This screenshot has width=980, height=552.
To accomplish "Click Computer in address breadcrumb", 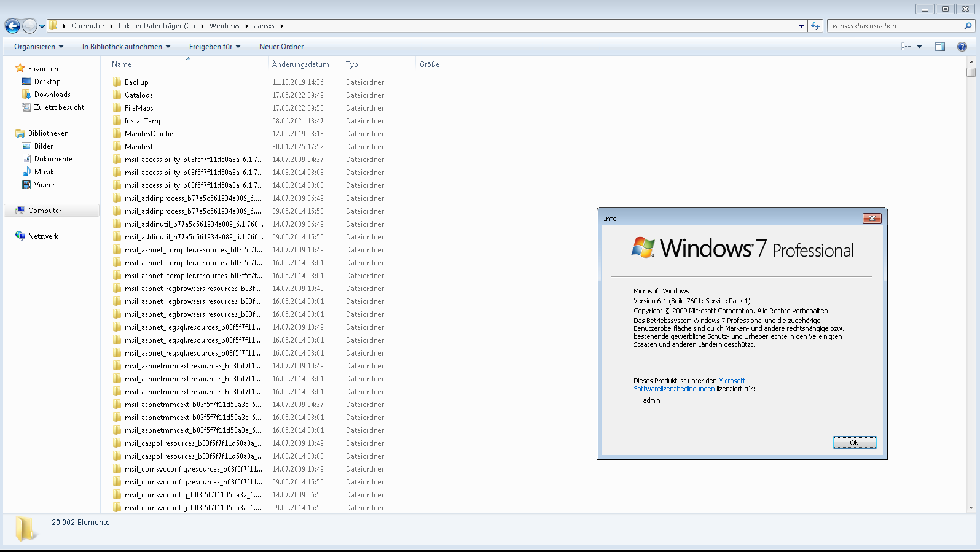I will [x=88, y=26].
